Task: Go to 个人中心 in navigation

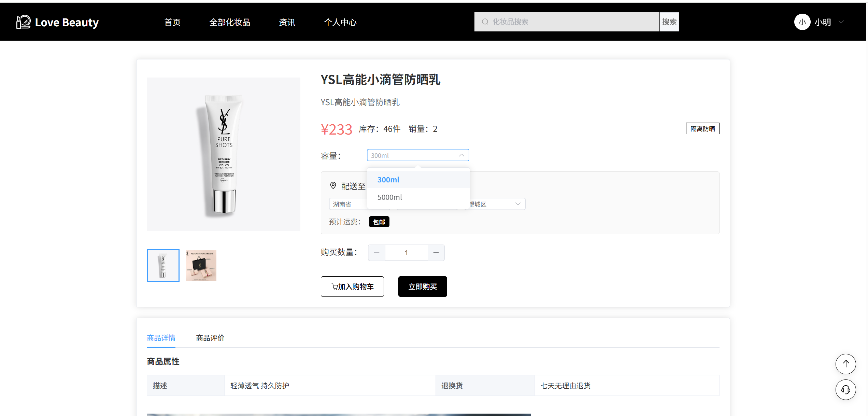Action: [340, 22]
